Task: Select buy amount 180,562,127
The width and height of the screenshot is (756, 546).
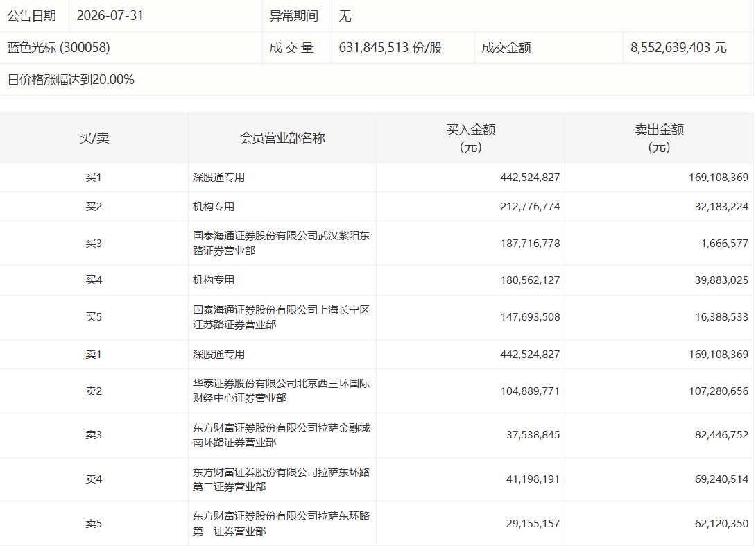Action: click(x=530, y=280)
